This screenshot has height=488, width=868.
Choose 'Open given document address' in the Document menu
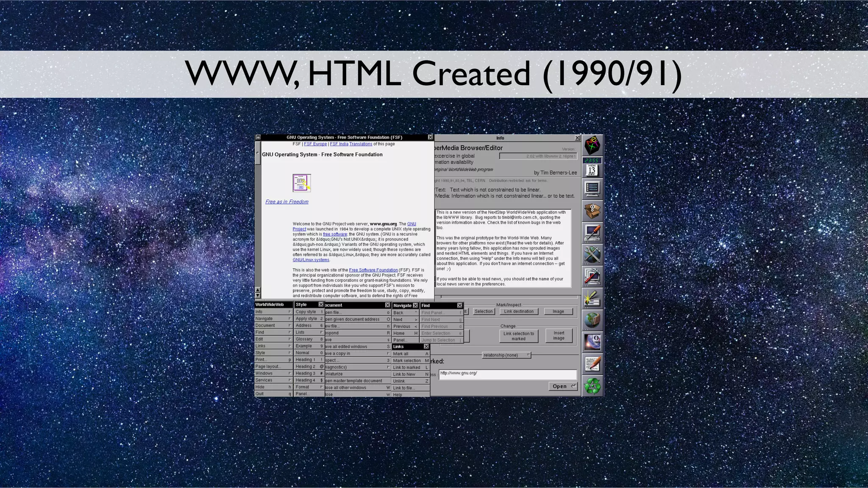[358, 319]
